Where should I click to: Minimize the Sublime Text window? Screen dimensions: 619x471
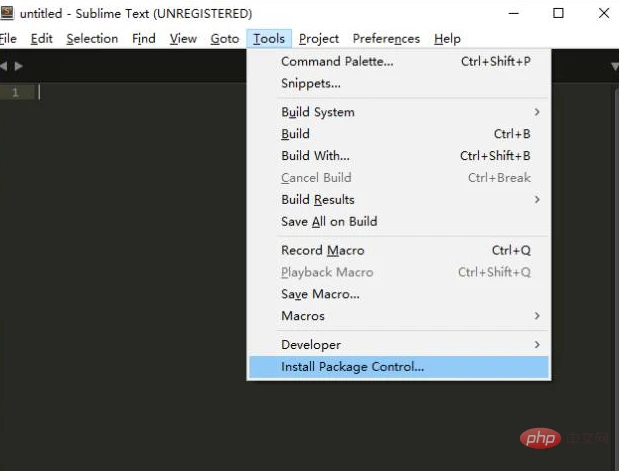(x=514, y=13)
